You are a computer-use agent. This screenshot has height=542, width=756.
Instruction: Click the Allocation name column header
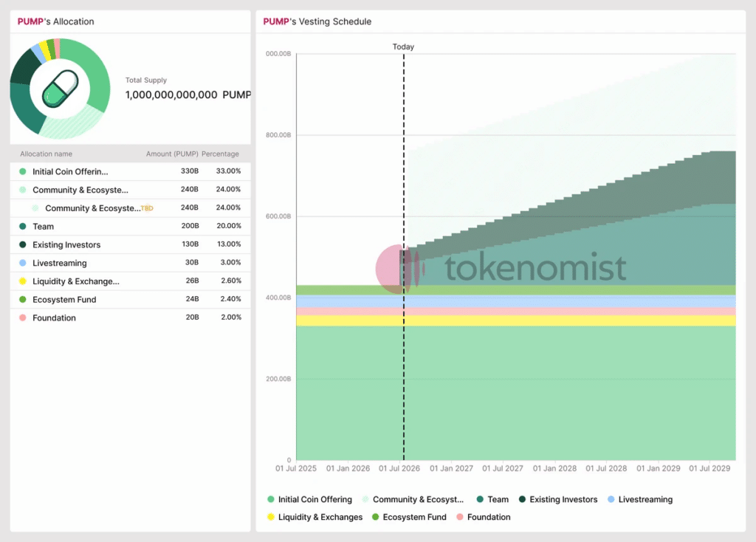[x=47, y=154]
